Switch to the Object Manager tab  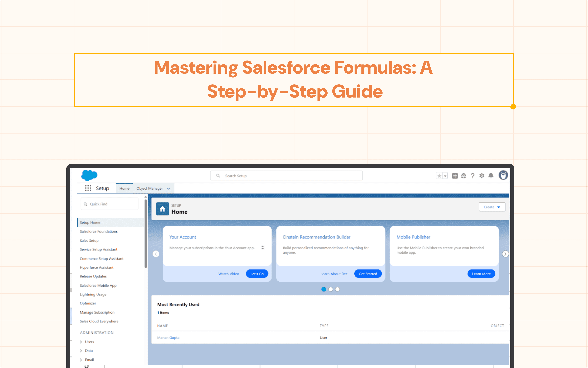pos(149,188)
